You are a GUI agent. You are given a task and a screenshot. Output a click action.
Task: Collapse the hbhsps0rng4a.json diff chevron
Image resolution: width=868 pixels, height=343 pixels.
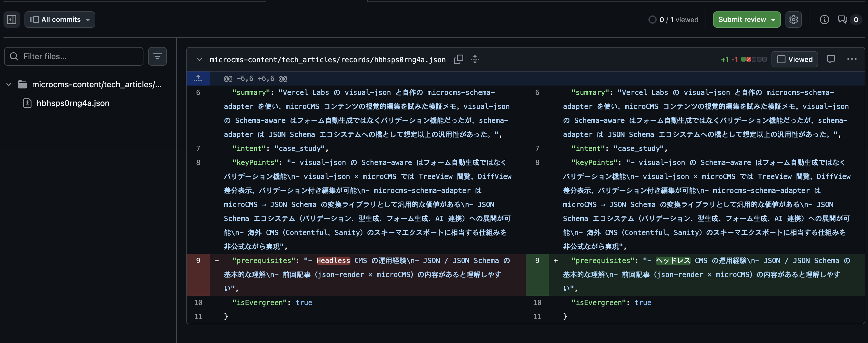click(199, 59)
